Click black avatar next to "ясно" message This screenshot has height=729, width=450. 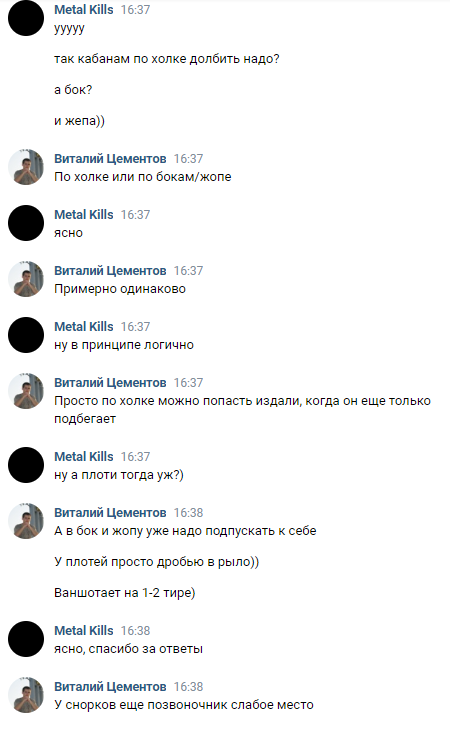tap(26, 223)
